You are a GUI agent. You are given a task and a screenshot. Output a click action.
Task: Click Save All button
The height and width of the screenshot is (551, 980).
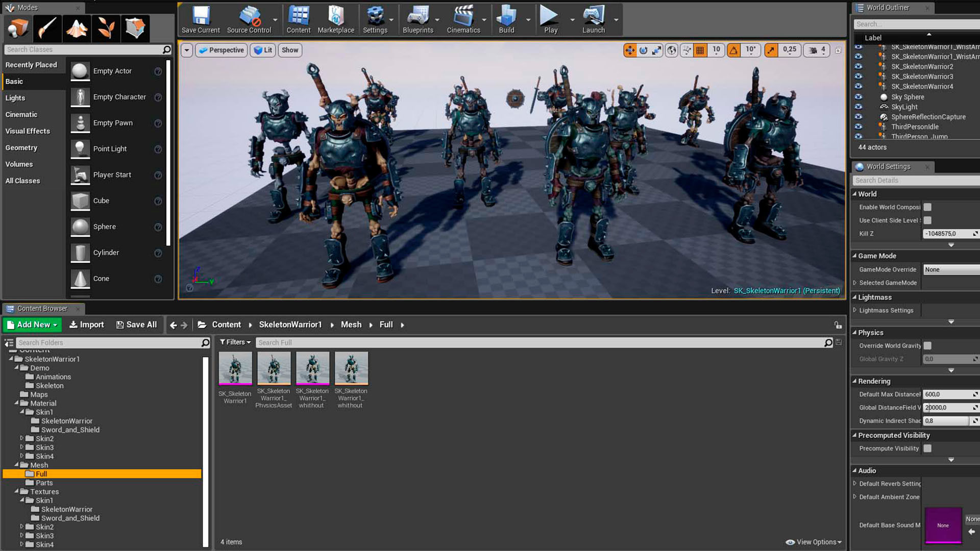click(x=136, y=325)
